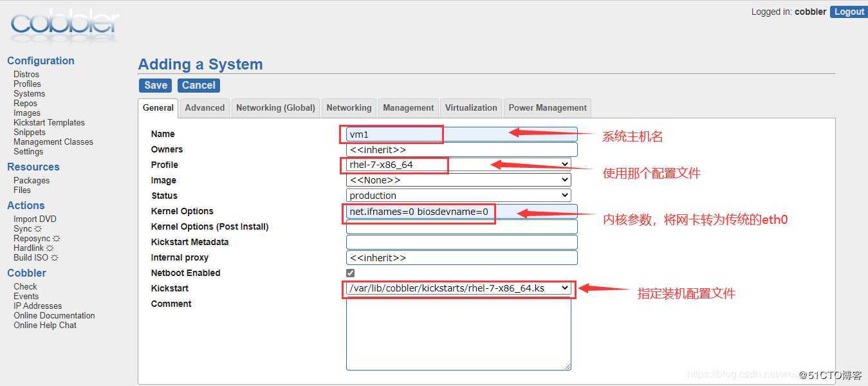The width and height of the screenshot is (868, 386).
Task: Click the Kernel Options input field
Action: pyautogui.click(x=462, y=212)
